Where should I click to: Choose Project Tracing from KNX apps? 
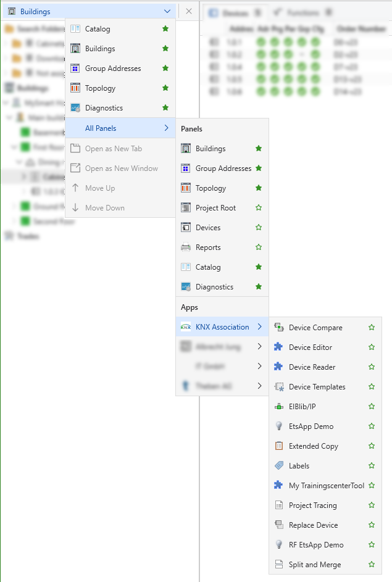(325, 505)
